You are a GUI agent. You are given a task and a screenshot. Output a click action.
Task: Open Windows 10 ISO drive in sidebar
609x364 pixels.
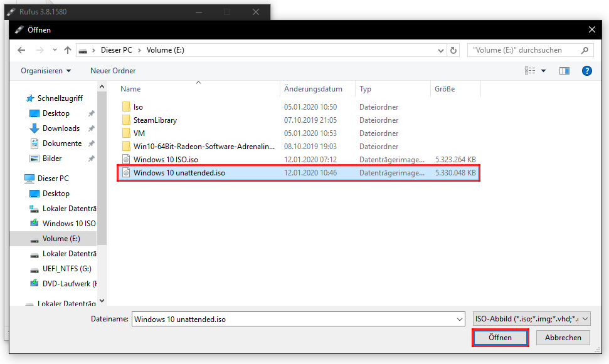[x=69, y=224]
